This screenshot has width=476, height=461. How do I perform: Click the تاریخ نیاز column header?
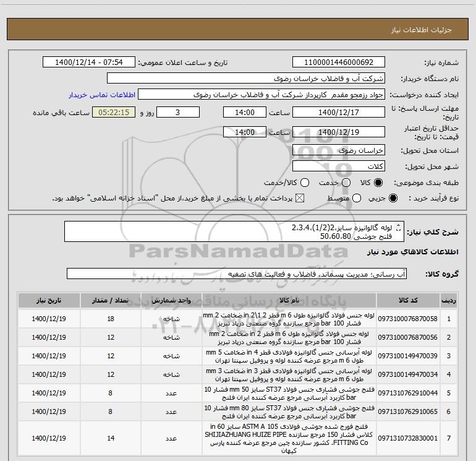(49, 300)
